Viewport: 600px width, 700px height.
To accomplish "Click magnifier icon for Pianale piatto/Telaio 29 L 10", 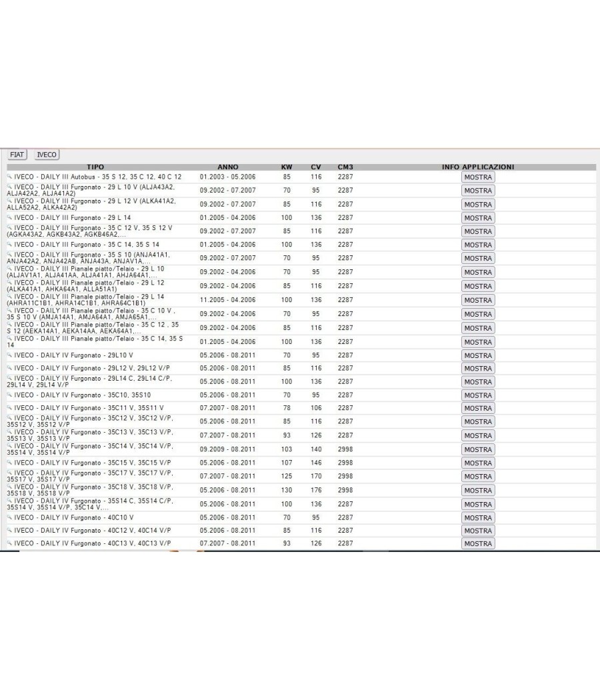I will [x=9, y=268].
